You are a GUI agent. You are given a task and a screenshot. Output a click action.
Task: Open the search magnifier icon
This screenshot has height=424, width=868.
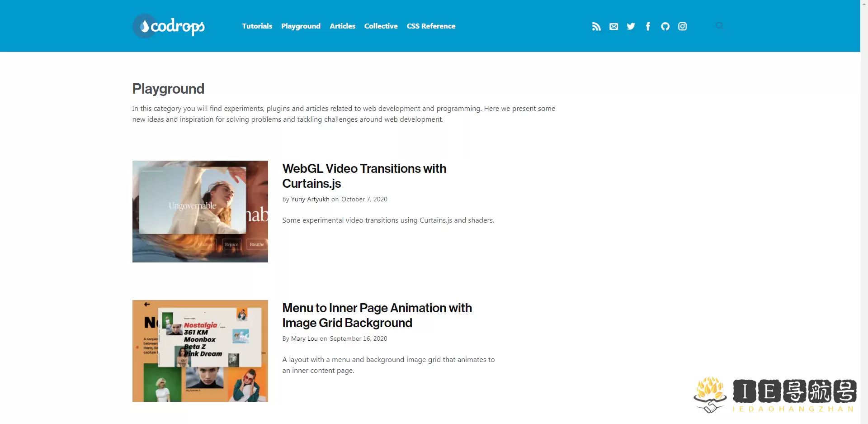pos(720,26)
